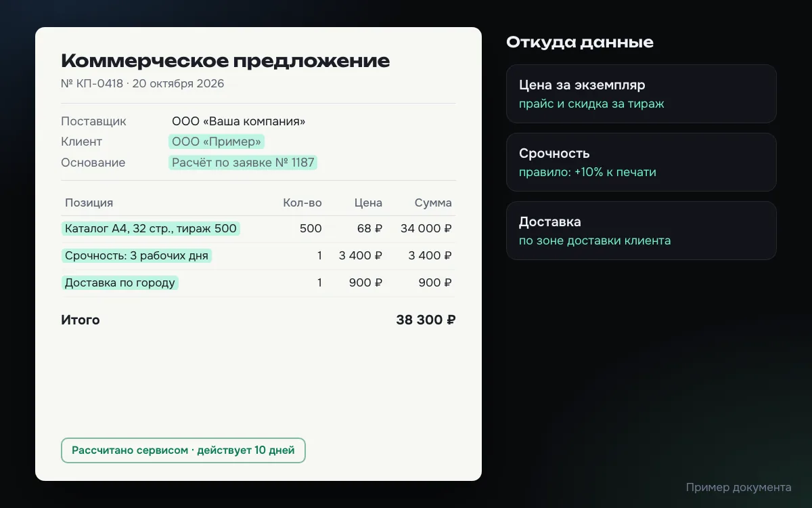Click the 'Пример документа' caption

pos(738,487)
